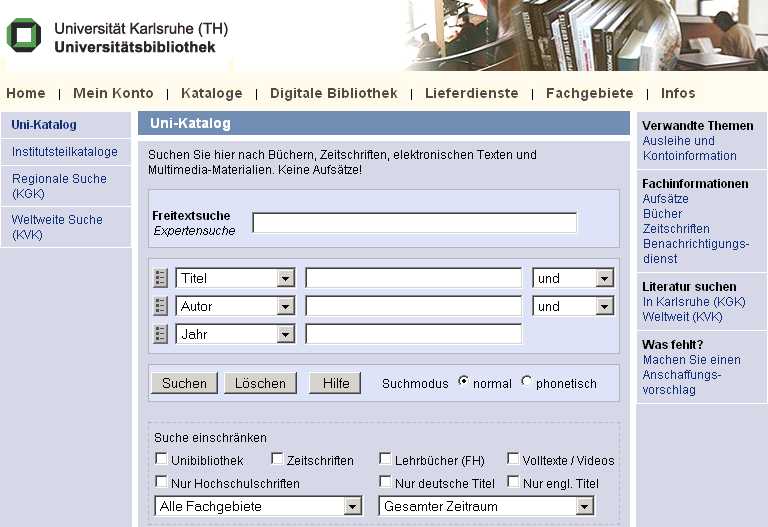Image resolution: width=768 pixels, height=527 pixels.
Task: Open Weltweit (KVK) link
Action: pyautogui.click(x=682, y=317)
